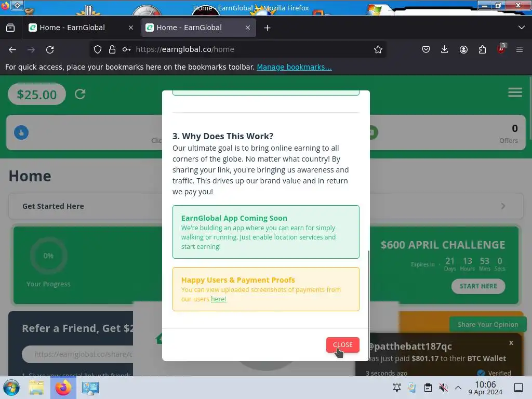Open the EarnGlobal hamburger menu

515,92
